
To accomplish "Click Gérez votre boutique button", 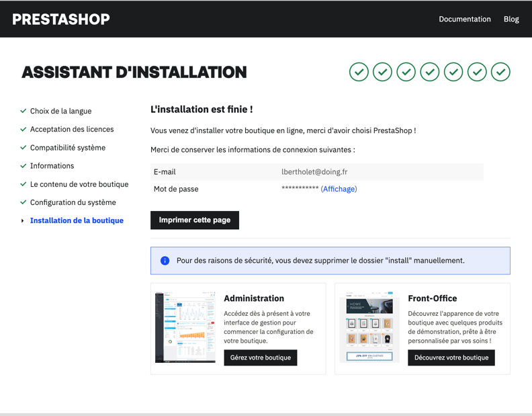I will click(x=260, y=358).
